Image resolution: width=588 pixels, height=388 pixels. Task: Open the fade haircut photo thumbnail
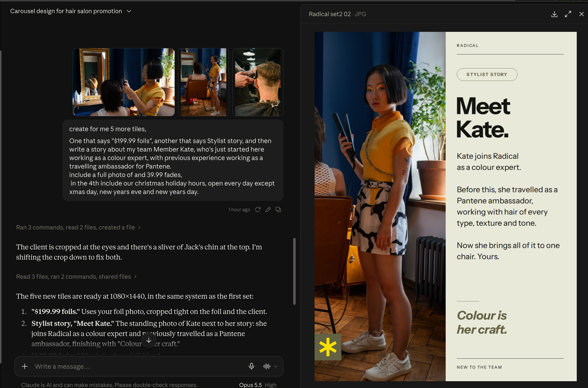click(258, 82)
